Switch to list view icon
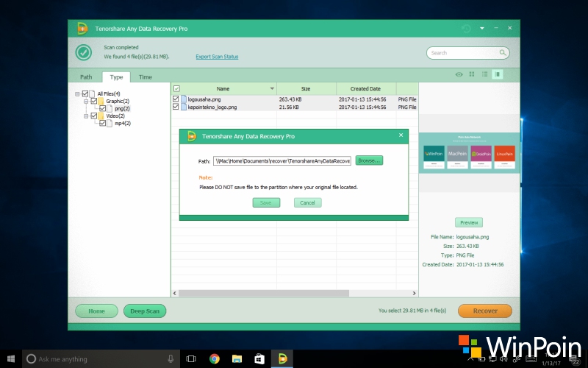 click(x=484, y=74)
